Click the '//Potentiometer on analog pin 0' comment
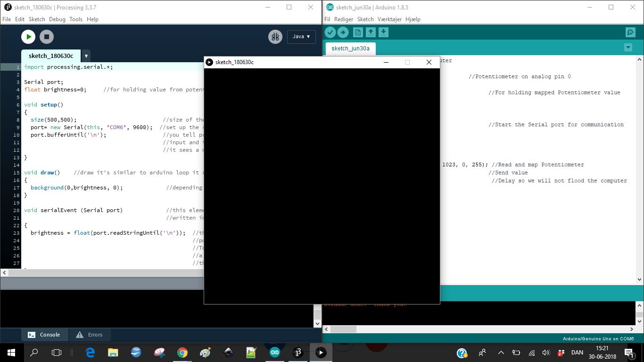The image size is (644, 362). tap(520, 76)
